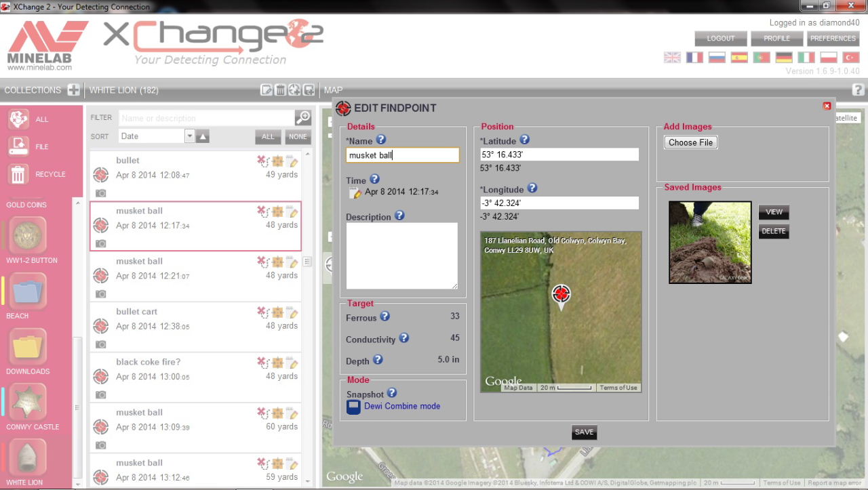The image size is (868, 490).
Task: Click the filter Name or description field
Action: [207, 118]
